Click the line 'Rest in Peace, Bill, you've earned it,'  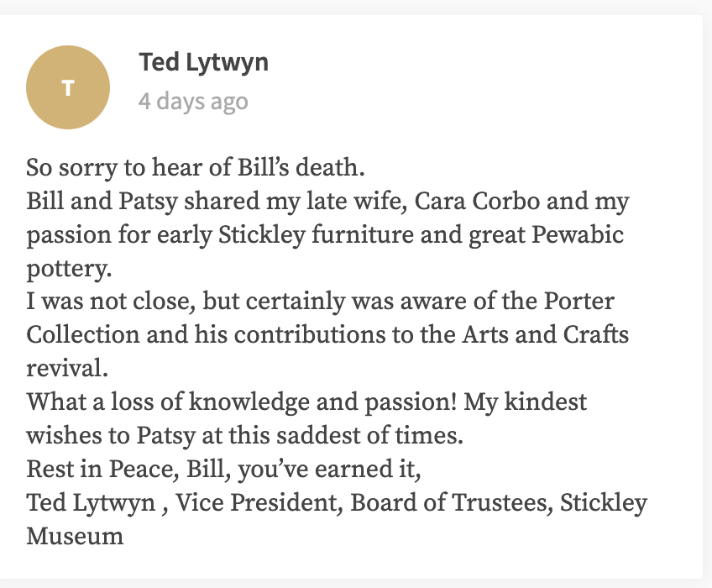[223, 469]
